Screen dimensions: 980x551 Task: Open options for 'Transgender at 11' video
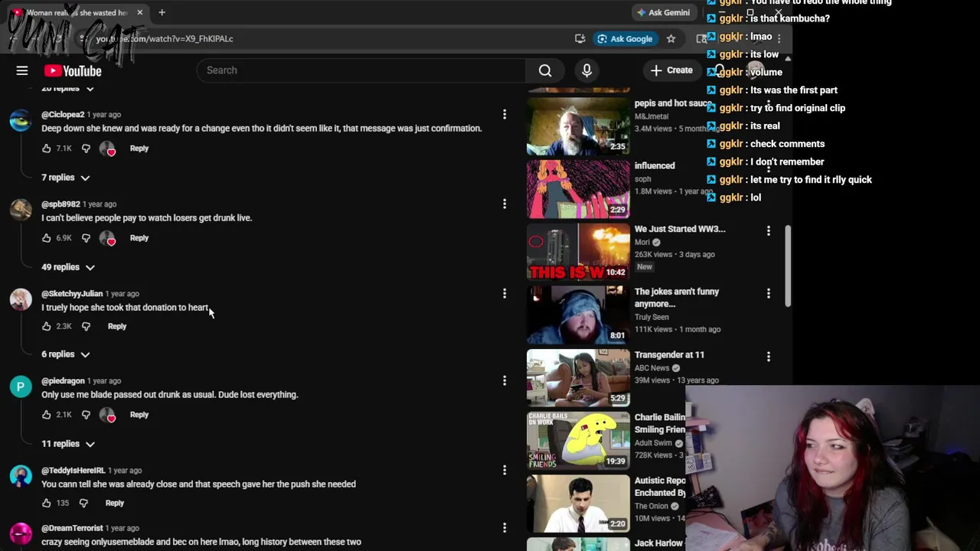pos(768,357)
